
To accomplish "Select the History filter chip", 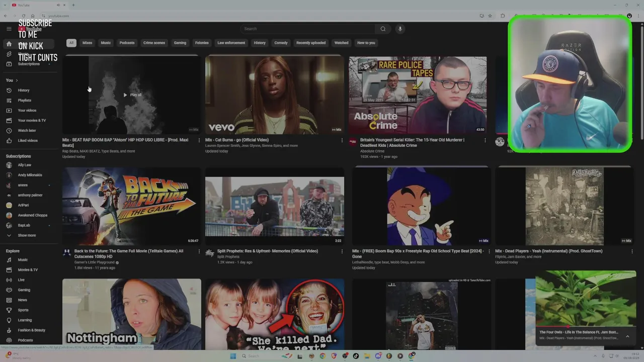I will tap(260, 43).
